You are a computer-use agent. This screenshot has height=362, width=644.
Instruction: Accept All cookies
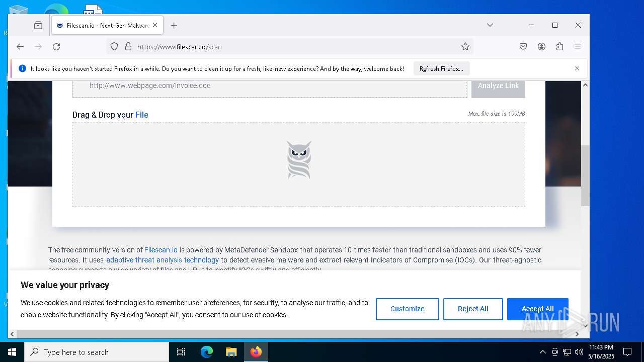click(x=538, y=309)
